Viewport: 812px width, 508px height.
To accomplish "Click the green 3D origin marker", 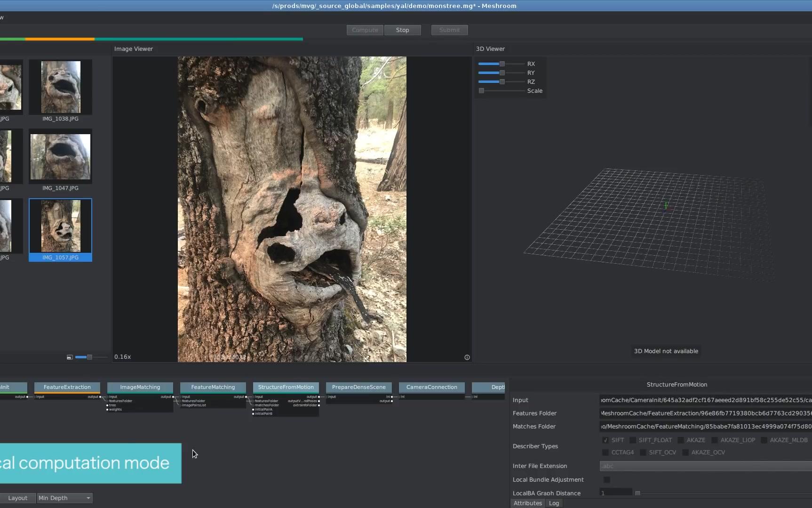I will [x=666, y=205].
